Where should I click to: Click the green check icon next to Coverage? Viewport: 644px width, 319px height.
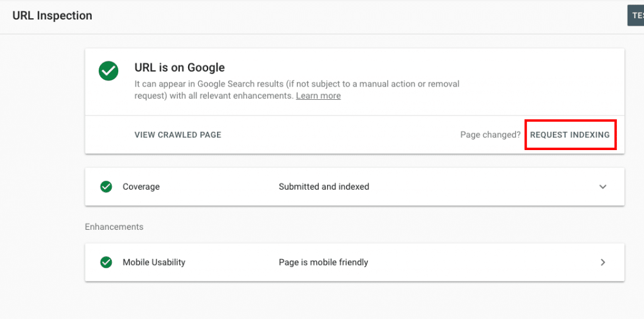pyautogui.click(x=106, y=187)
